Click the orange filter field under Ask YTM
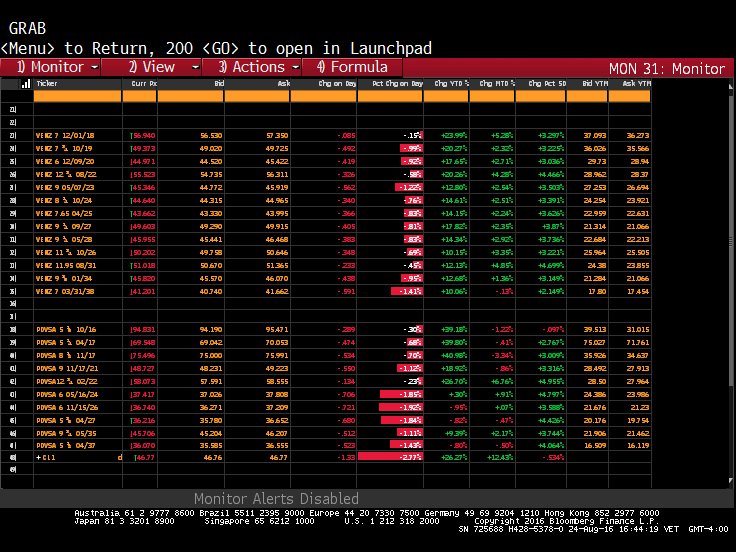The height and width of the screenshot is (552, 736). click(x=629, y=96)
